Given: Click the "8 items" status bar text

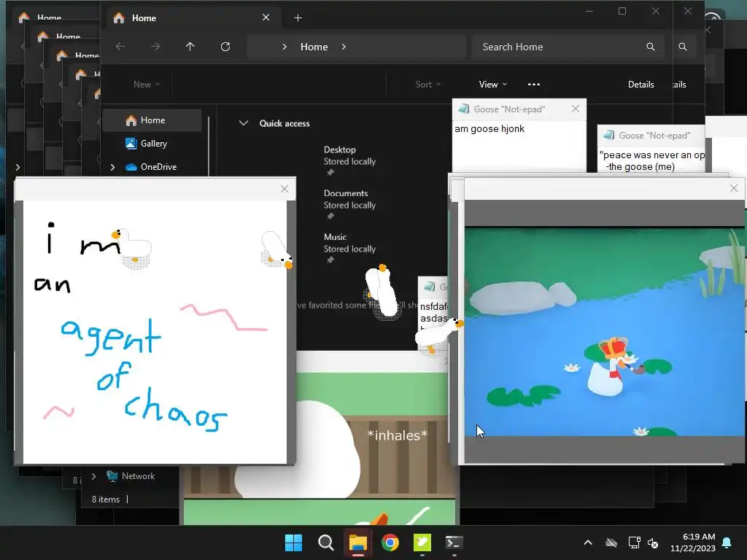Looking at the screenshot, I should coord(106,499).
